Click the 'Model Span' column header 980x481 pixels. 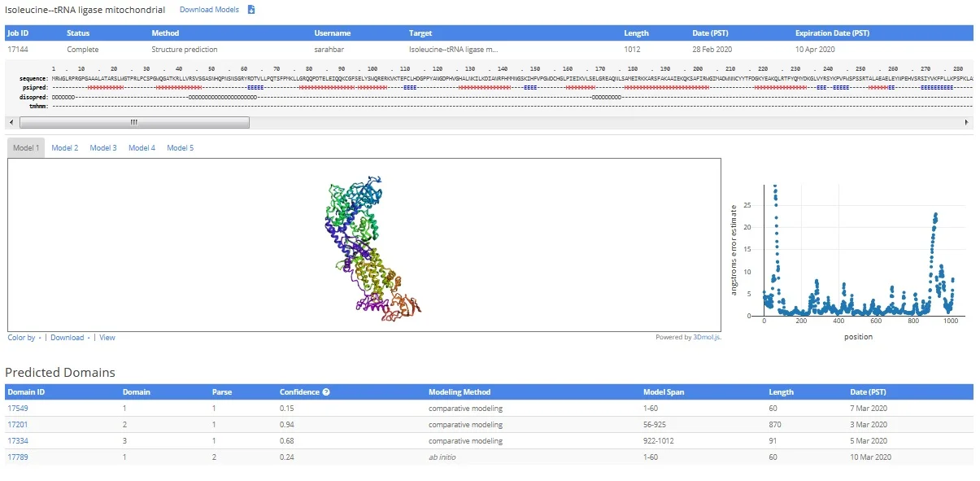pyautogui.click(x=664, y=391)
